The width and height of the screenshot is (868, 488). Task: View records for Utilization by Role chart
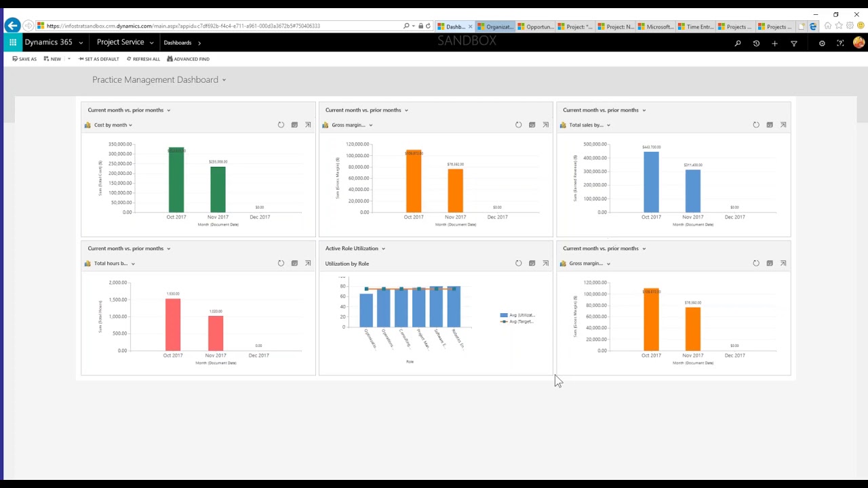click(x=532, y=263)
